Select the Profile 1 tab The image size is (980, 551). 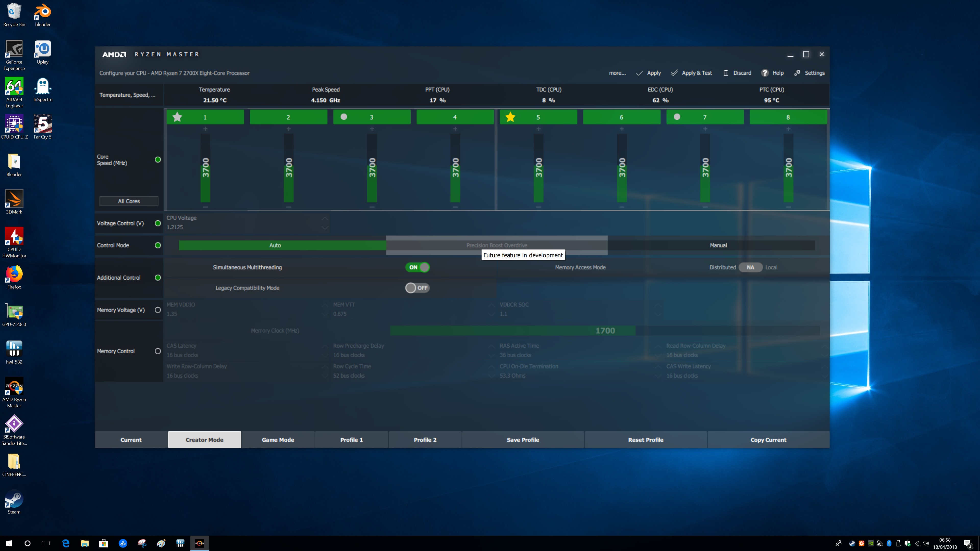tap(351, 440)
